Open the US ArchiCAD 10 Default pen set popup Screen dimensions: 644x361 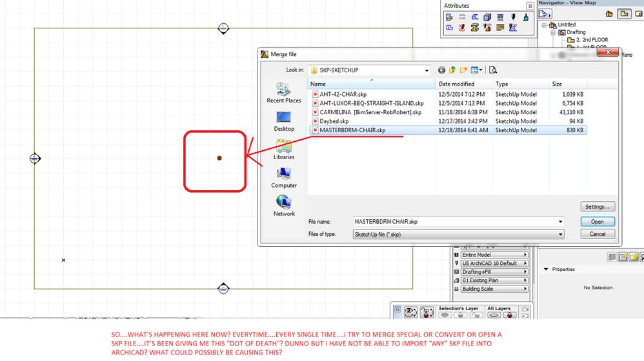[x=494, y=264]
